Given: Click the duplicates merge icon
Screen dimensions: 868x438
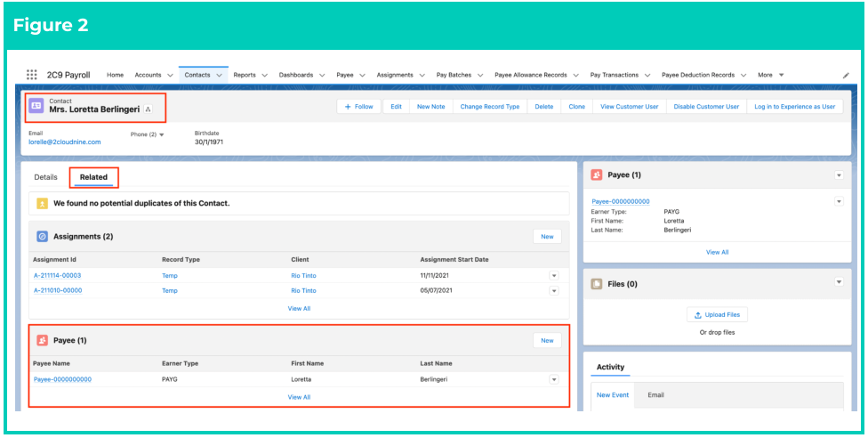Looking at the screenshot, I should pos(42,204).
